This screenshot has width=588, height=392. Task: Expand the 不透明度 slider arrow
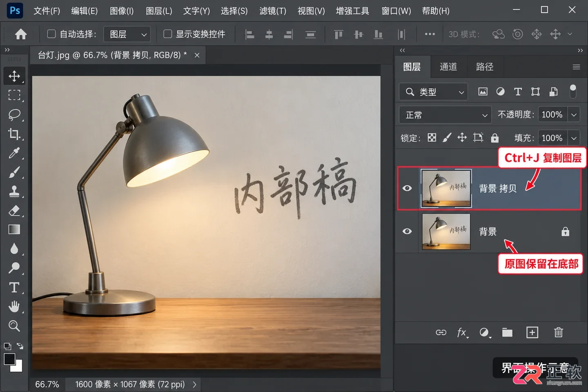click(x=574, y=115)
